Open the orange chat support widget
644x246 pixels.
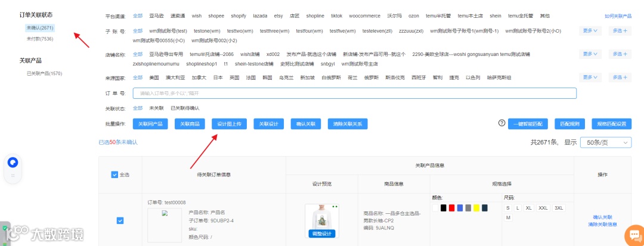click(634, 235)
